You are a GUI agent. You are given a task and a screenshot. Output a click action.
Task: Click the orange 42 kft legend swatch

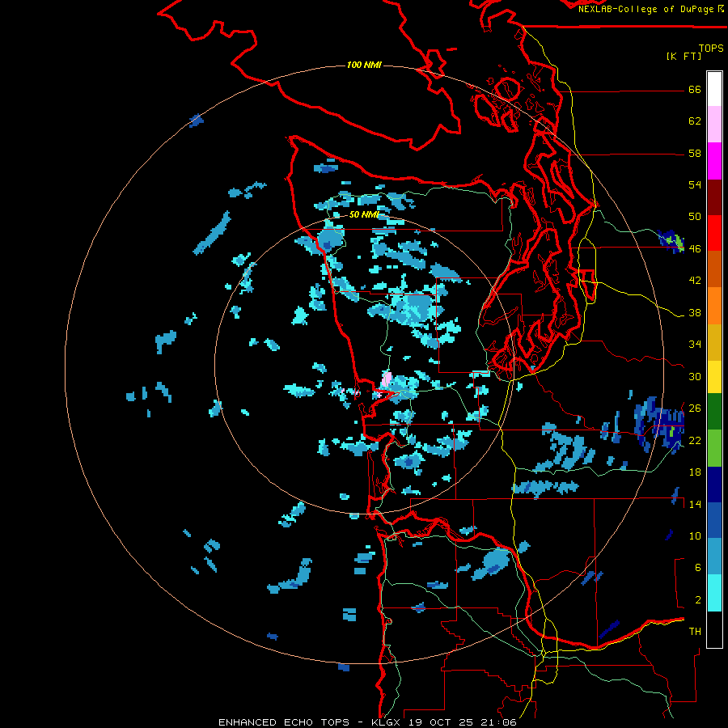(x=714, y=306)
